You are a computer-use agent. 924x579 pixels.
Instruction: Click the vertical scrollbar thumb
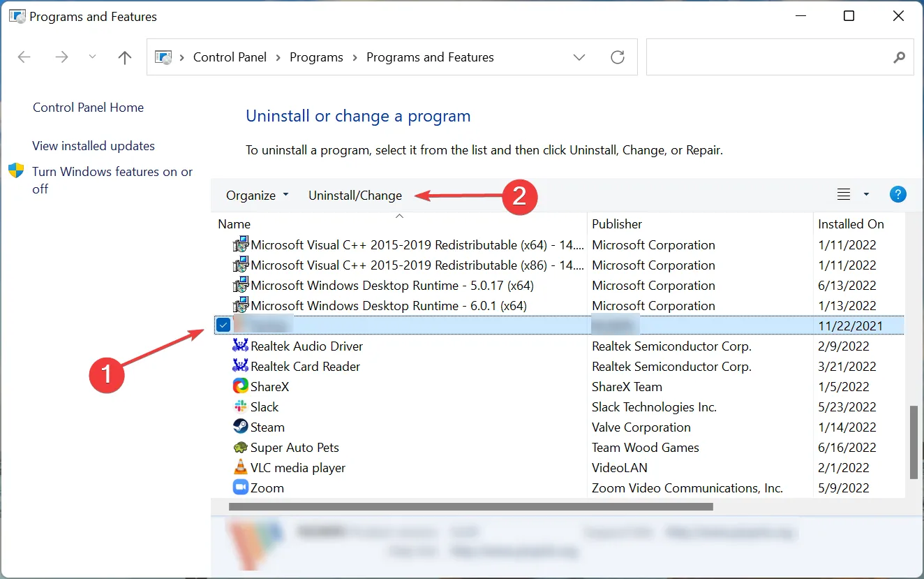(914, 441)
